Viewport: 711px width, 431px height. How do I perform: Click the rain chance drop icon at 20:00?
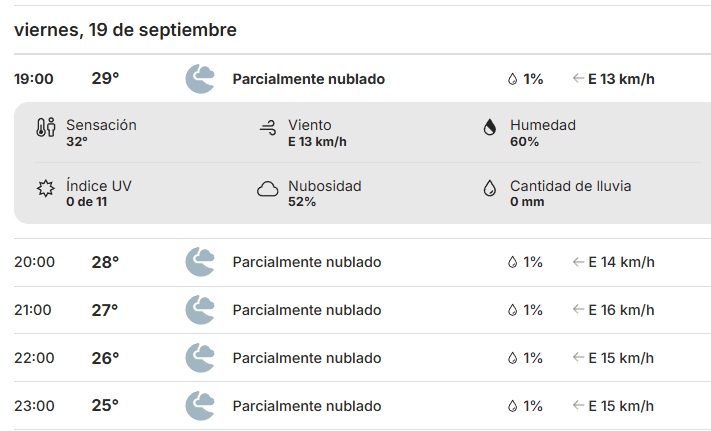click(x=512, y=262)
